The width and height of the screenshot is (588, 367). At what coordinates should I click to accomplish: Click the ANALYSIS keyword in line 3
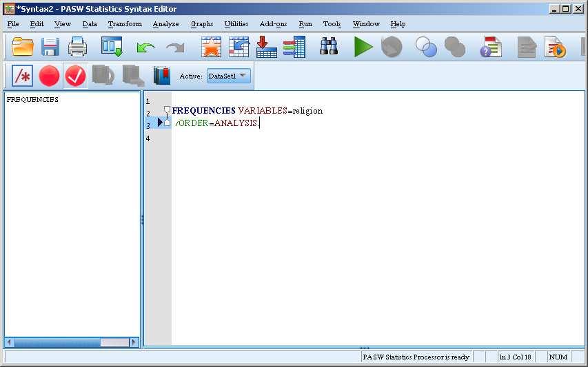(x=236, y=123)
